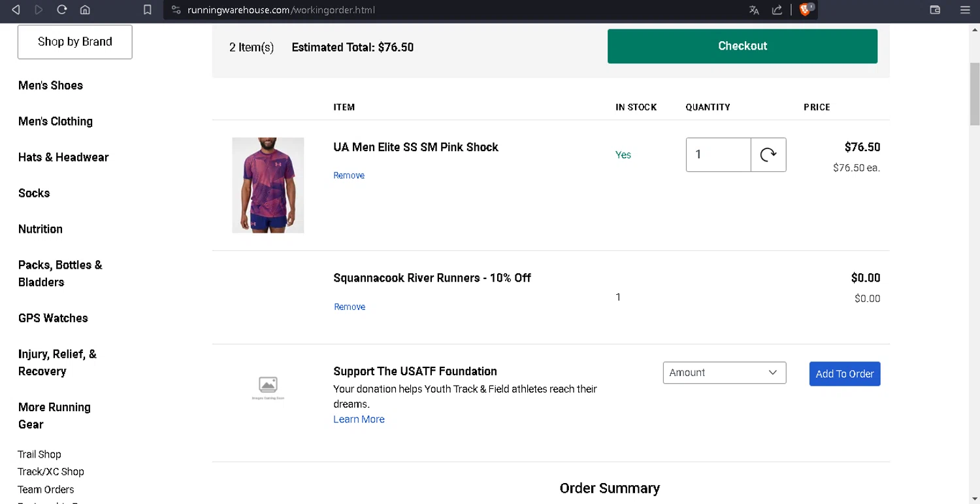The height and width of the screenshot is (504, 980).
Task: Select the Estimated Total: $76.50 text
Action: pyautogui.click(x=352, y=47)
